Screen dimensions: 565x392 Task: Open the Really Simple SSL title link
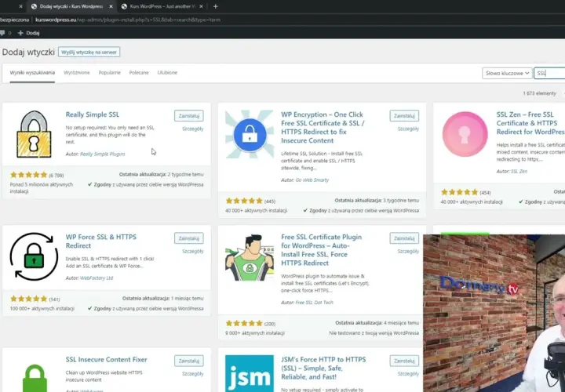[93, 114]
